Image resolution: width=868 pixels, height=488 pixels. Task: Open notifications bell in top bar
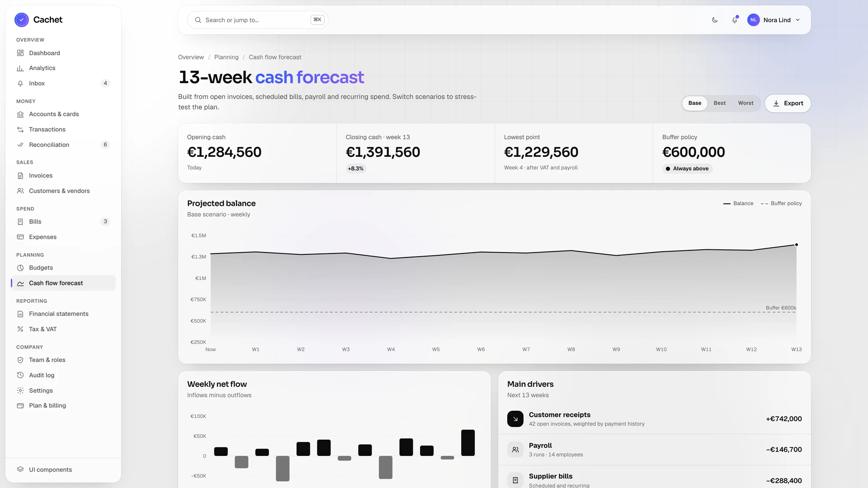[x=735, y=20]
